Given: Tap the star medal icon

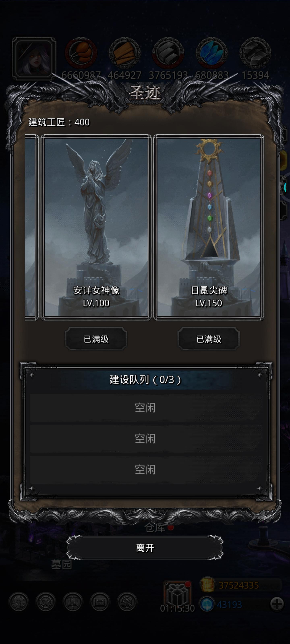Looking at the screenshot, I should point(46,602).
